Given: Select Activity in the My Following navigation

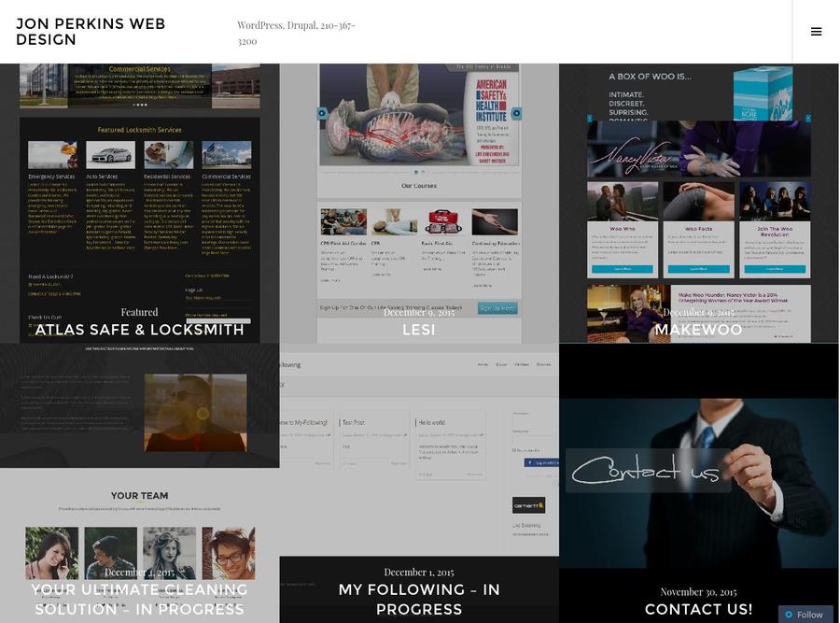Looking at the screenshot, I should (x=483, y=364).
